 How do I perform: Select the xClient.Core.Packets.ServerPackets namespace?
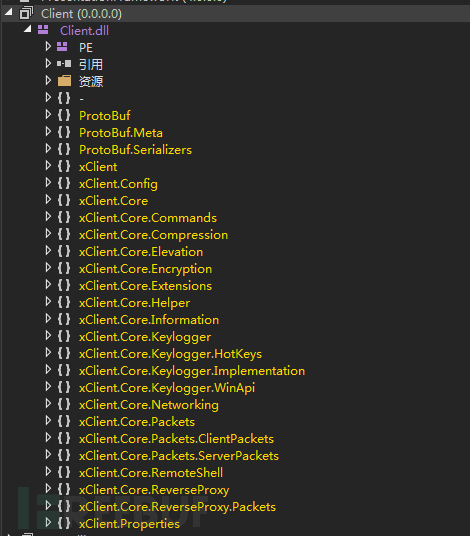pyautogui.click(x=179, y=456)
